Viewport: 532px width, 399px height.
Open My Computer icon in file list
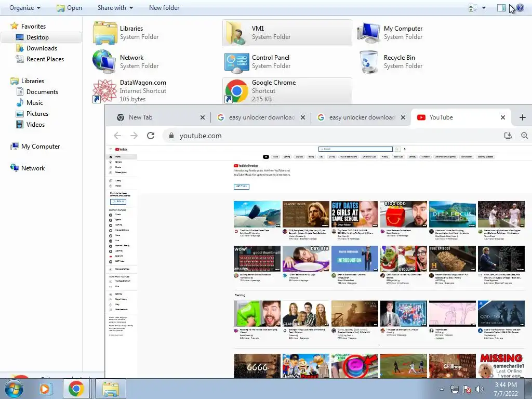pyautogui.click(x=368, y=33)
